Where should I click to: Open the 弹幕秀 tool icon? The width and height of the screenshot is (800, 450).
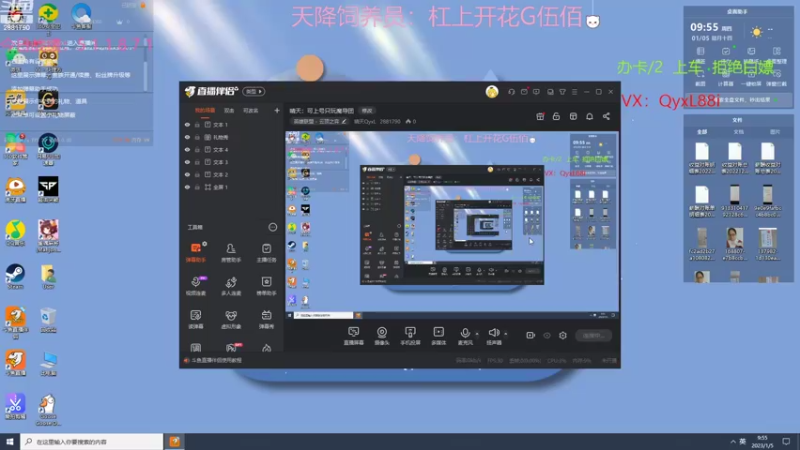pyautogui.click(x=266, y=319)
